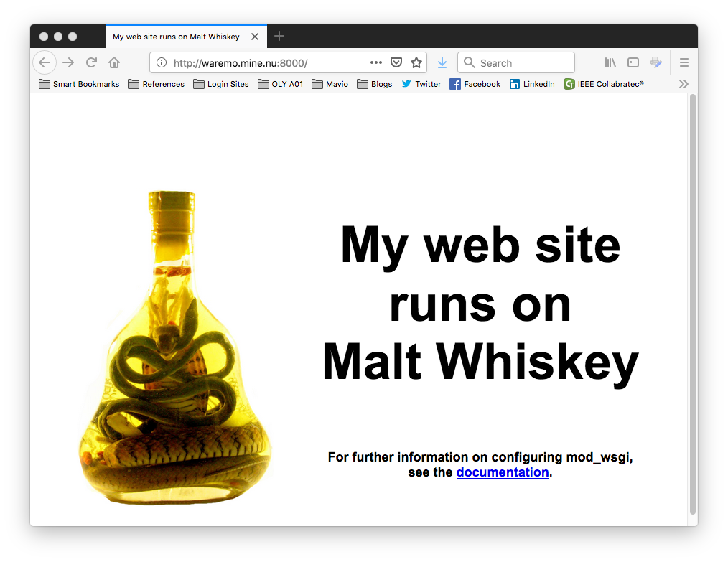The height and width of the screenshot is (562, 728).
Task: Go back to the previous page
Action: click(45, 62)
